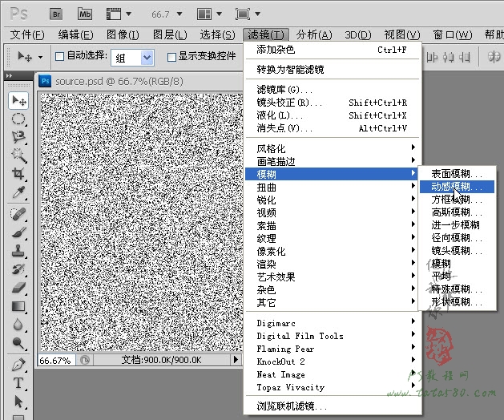The image size is (504, 420).
Task: Click the 66.67% zoom field in status bar
Action: 56,360
